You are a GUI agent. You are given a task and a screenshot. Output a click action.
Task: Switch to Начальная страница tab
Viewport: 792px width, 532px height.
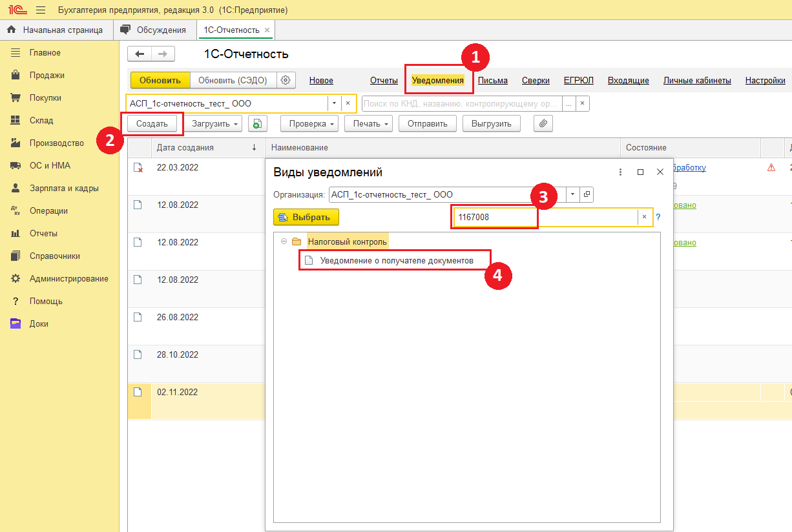click(x=56, y=30)
